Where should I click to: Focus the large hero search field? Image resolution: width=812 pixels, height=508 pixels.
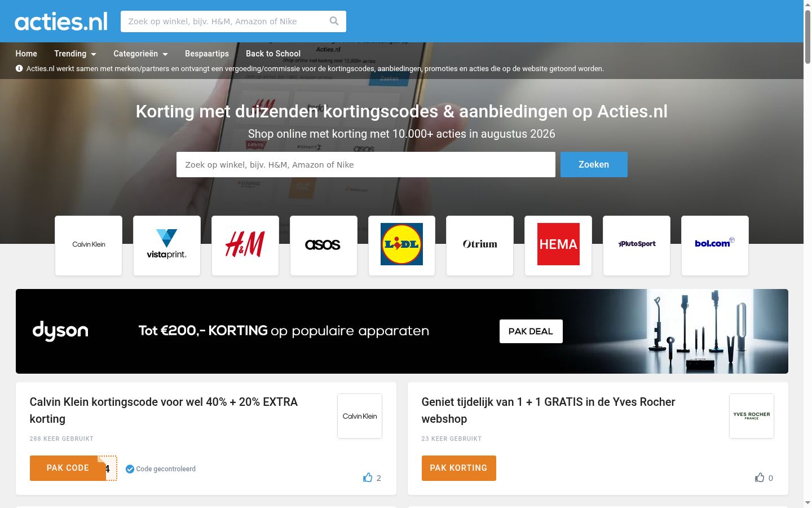coord(366,164)
